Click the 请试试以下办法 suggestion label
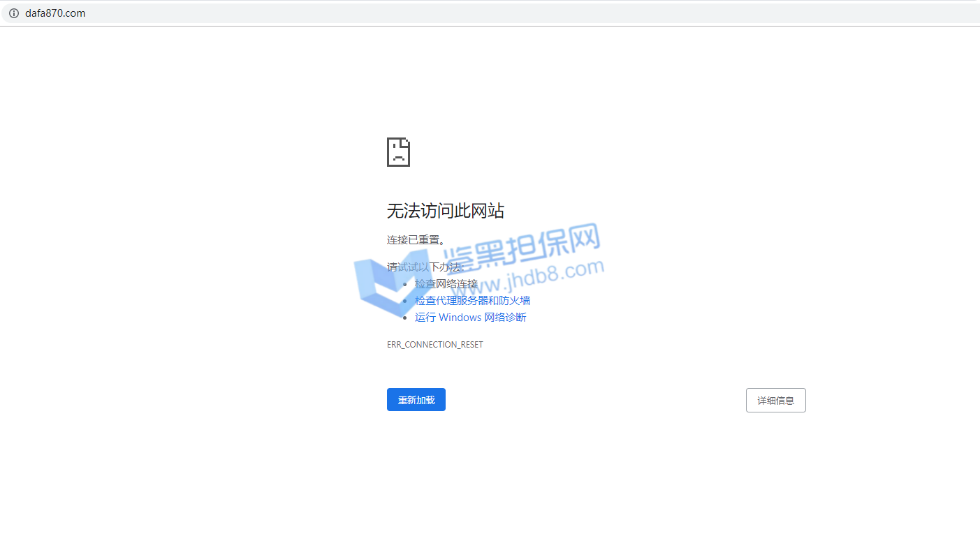 pos(425,267)
